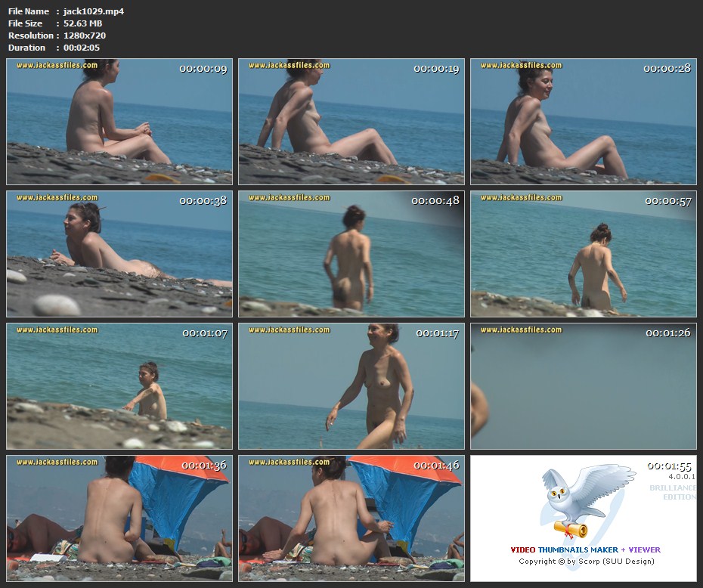The image size is (703, 588).
Task: Open the frame stamped 00:00:28
Action: (583, 122)
